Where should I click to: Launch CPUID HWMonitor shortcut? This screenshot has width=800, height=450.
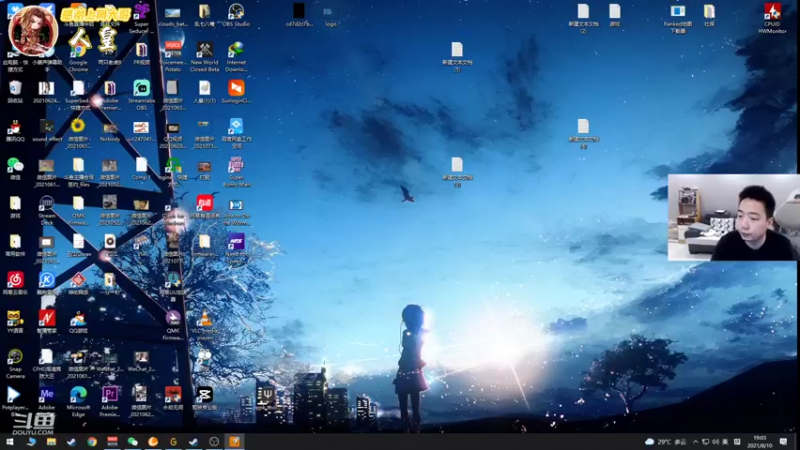[x=772, y=18]
